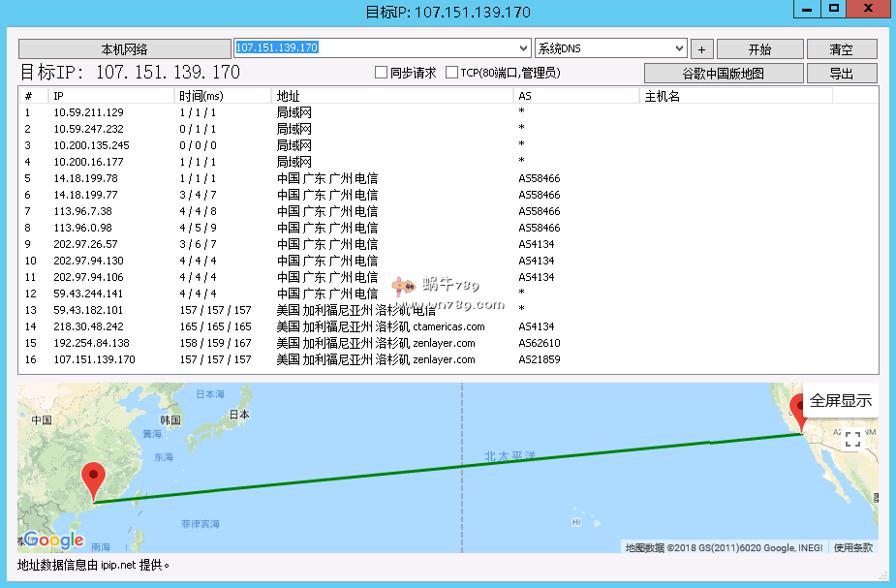The height and width of the screenshot is (588, 896).
Task: Click the 时间(ms) column header
Action: (x=206, y=95)
